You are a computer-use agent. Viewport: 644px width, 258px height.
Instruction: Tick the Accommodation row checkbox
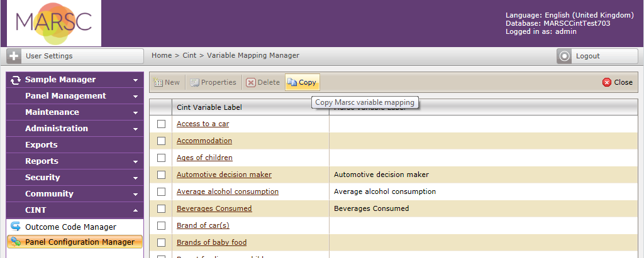point(162,141)
